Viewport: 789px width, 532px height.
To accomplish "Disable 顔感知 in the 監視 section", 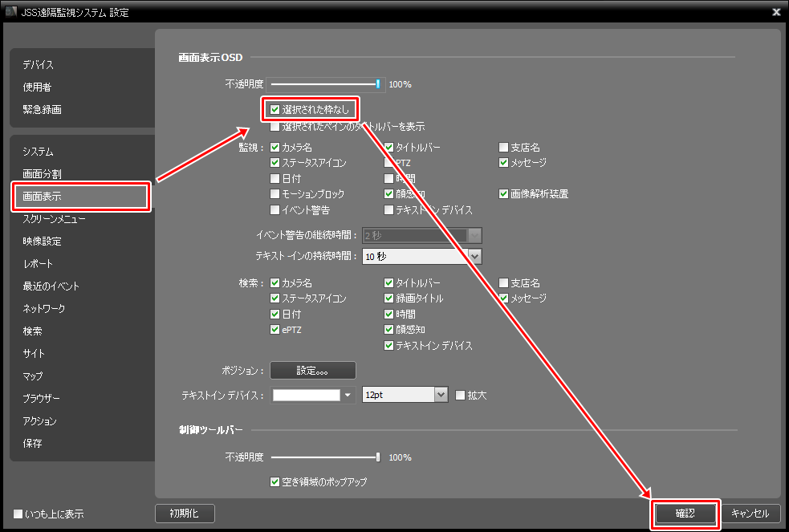I will tap(388, 193).
